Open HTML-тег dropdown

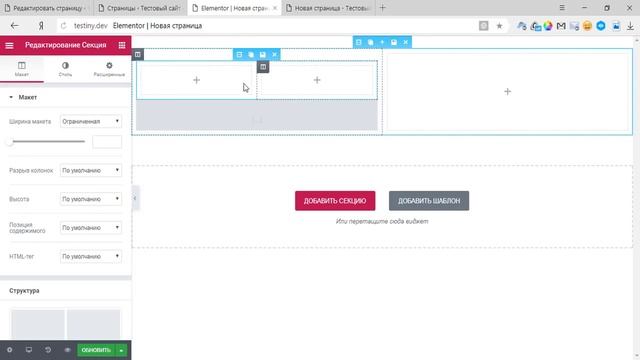click(x=91, y=256)
